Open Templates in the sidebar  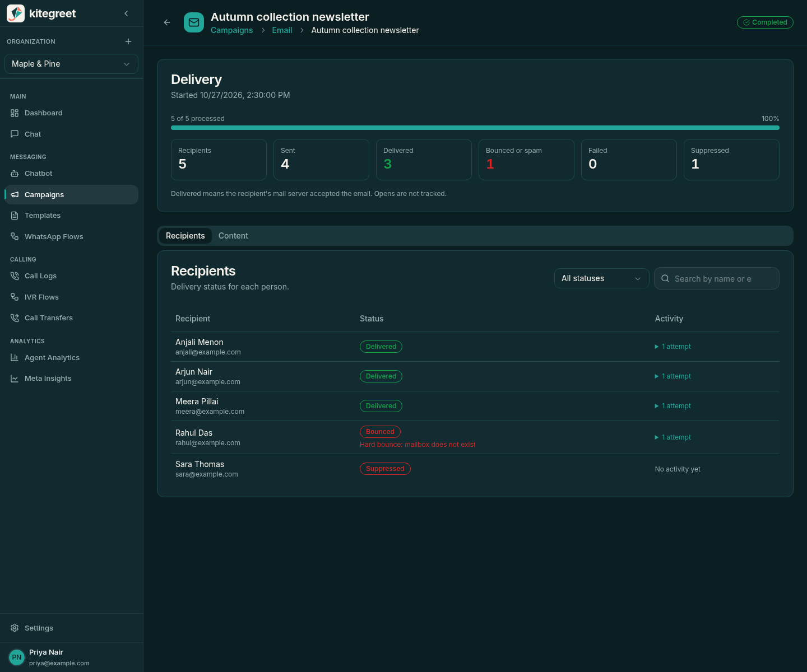pyautogui.click(x=71, y=216)
